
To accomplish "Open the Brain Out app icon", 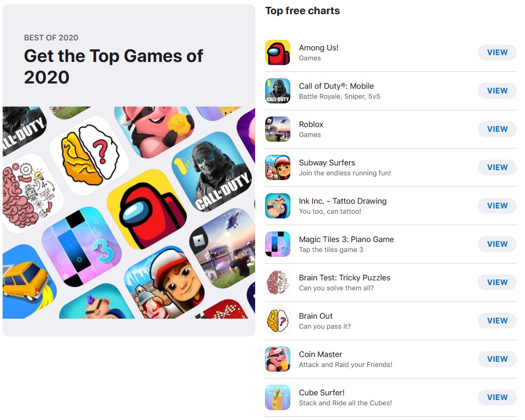I will click(x=278, y=321).
